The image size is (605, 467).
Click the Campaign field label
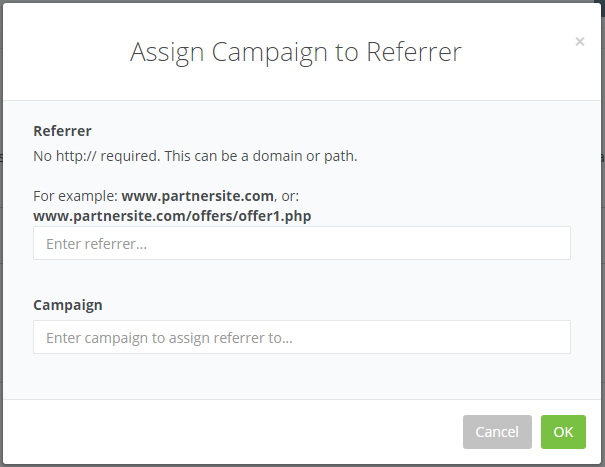point(67,305)
